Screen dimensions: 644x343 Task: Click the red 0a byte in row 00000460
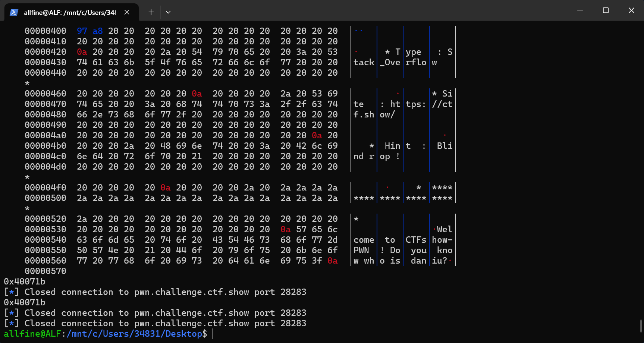(197, 94)
